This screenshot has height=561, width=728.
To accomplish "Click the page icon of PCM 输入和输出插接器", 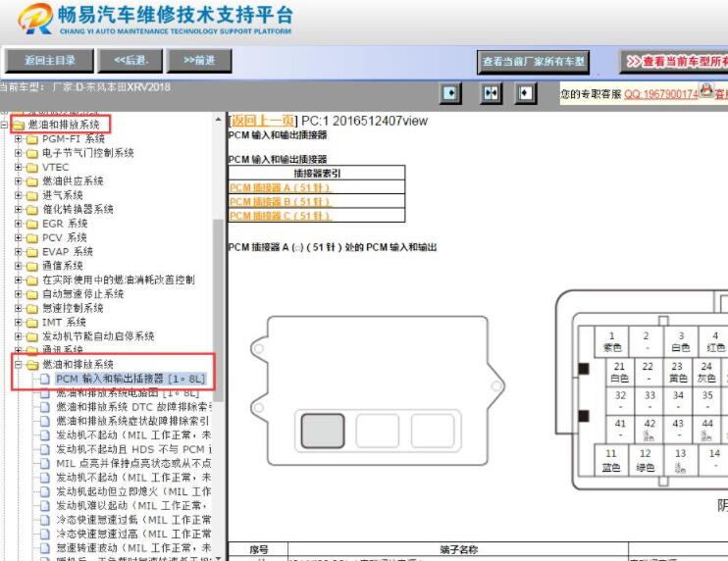I will point(44,380).
